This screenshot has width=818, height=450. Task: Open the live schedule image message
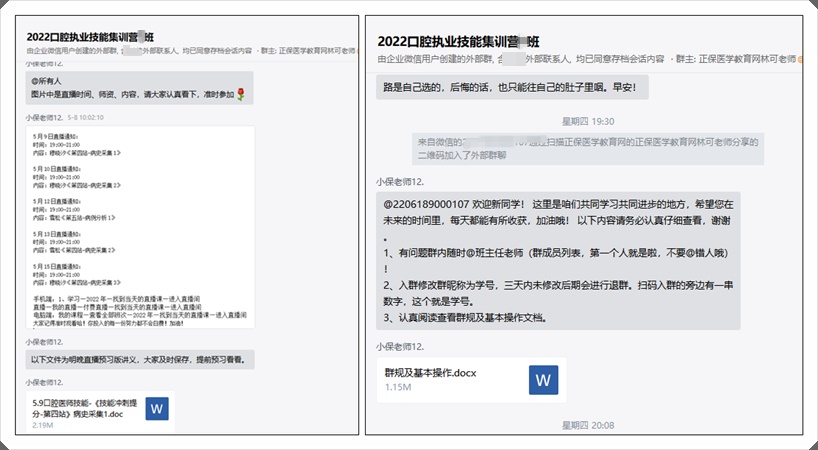tap(140, 227)
